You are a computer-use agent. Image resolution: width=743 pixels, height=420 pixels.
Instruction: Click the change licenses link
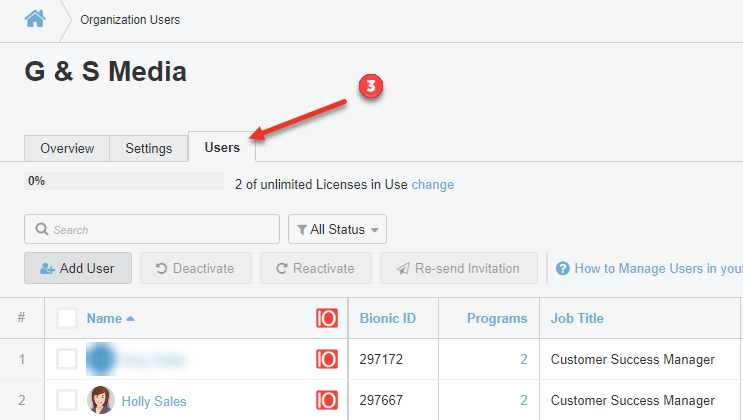433,184
